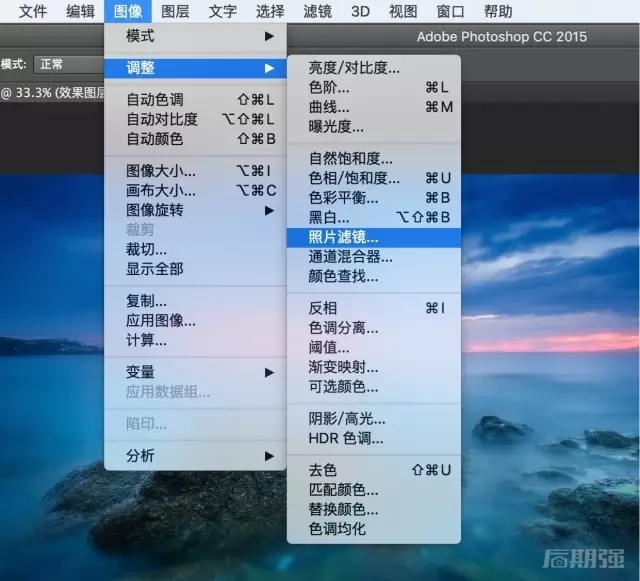Open the 图层 menu
The width and height of the screenshot is (640, 581).
click(175, 11)
